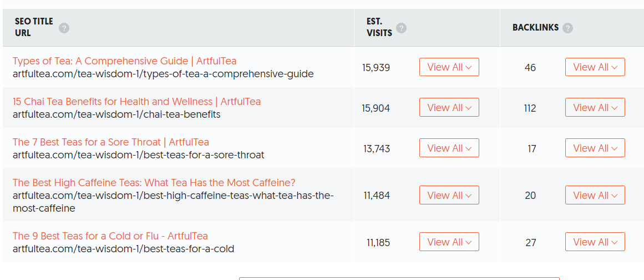The height and width of the screenshot is (280, 644).
Task: Expand backlinks View All for High Caffeine Teas
Action: [595, 195]
